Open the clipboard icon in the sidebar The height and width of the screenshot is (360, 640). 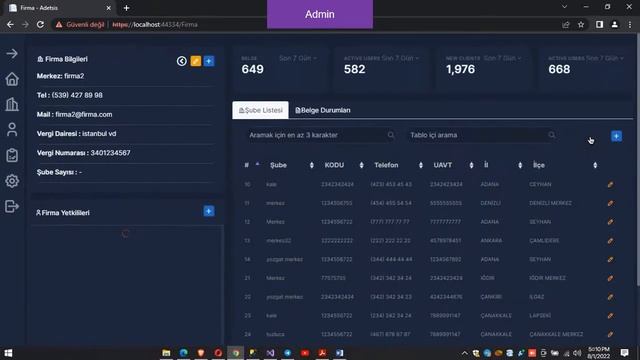(x=12, y=155)
